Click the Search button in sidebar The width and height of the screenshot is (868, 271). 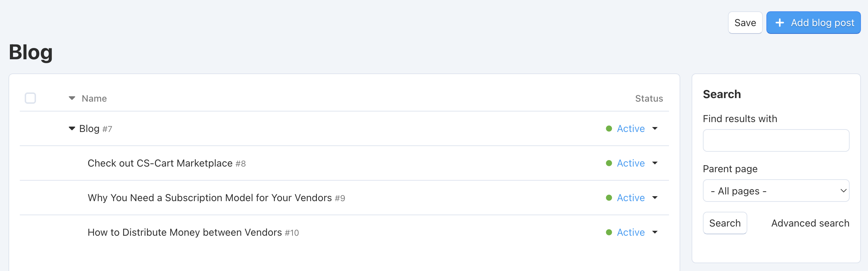pyautogui.click(x=725, y=223)
